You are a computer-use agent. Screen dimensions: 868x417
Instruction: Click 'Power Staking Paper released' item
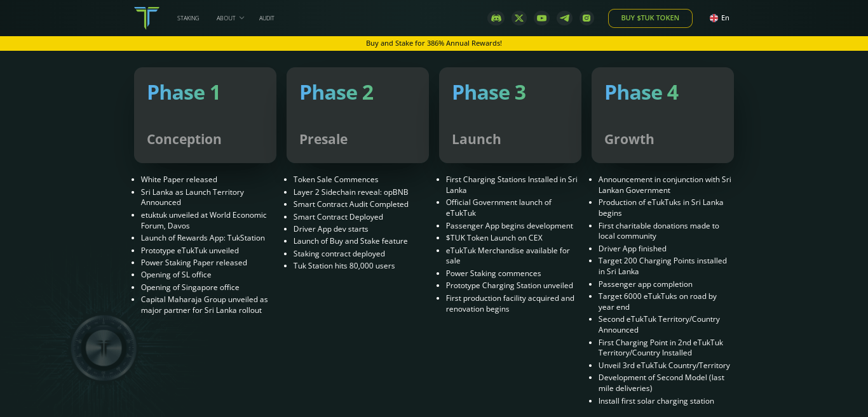pos(194,263)
